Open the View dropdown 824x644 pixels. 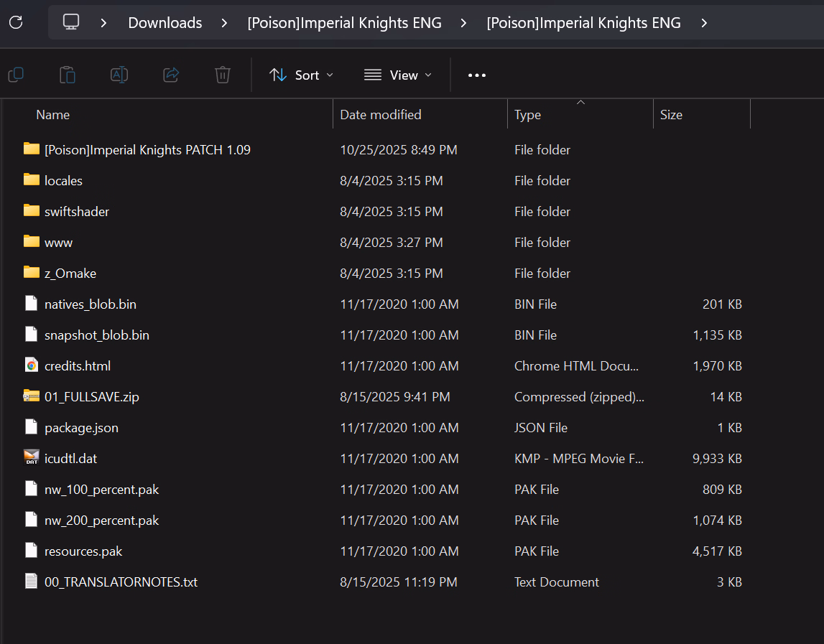point(398,75)
